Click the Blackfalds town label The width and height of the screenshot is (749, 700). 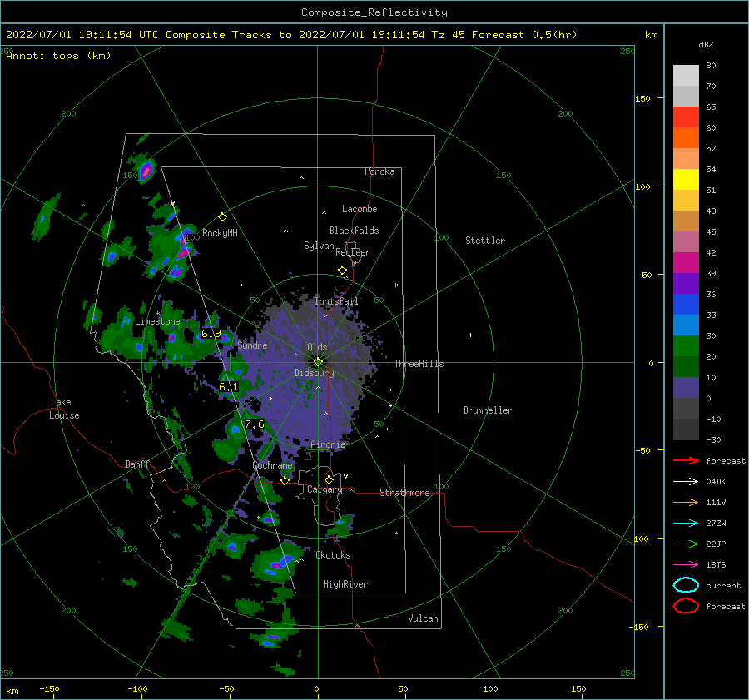tap(354, 231)
